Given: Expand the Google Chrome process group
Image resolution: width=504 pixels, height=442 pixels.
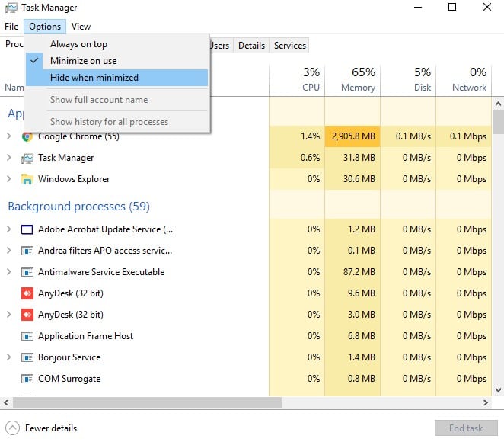Looking at the screenshot, I should [x=9, y=136].
